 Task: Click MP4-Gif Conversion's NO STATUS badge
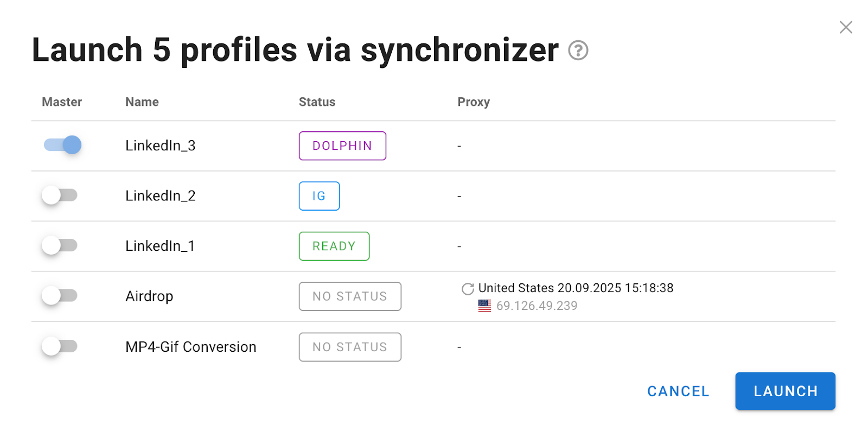click(350, 347)
